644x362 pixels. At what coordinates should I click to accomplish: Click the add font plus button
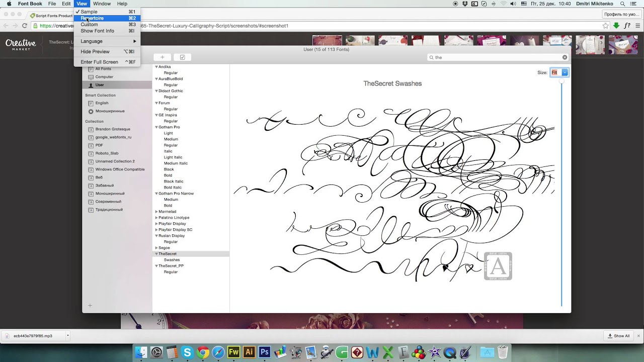point(163,57)
